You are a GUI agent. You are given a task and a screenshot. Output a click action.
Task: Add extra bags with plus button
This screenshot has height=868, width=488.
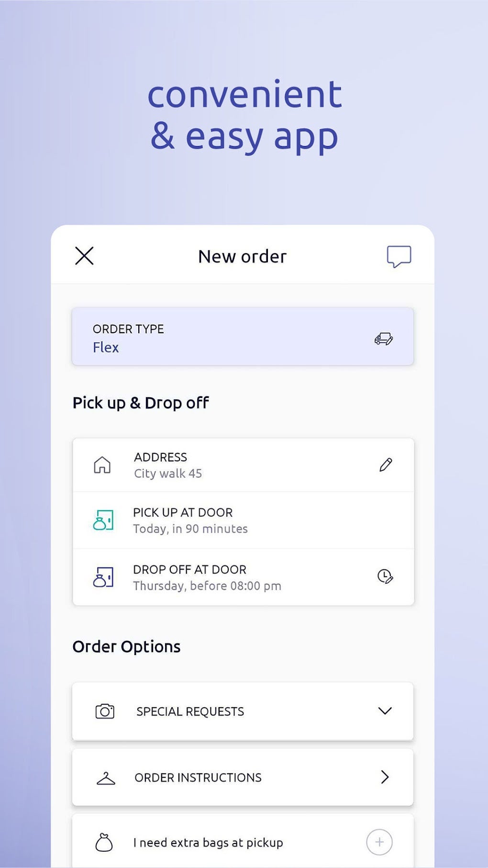pos(379,842)
